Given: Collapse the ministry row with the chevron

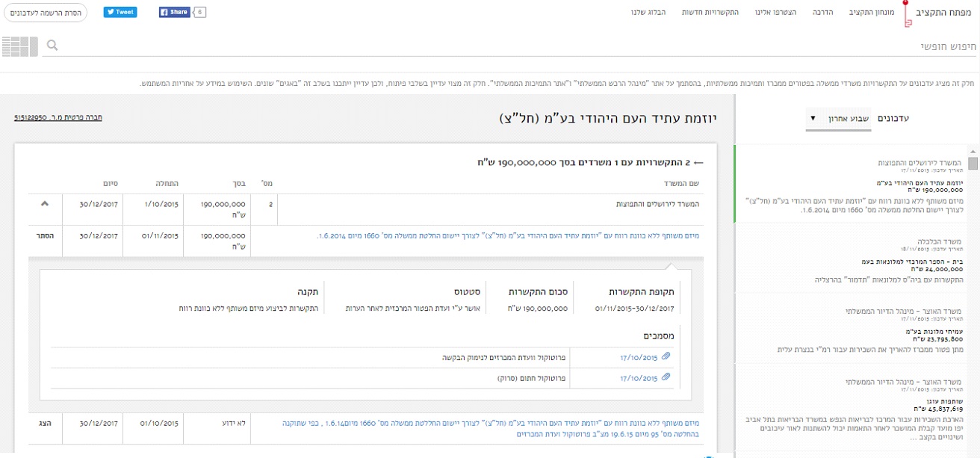Looking at the screenshot, I should (x=45, y=203).
